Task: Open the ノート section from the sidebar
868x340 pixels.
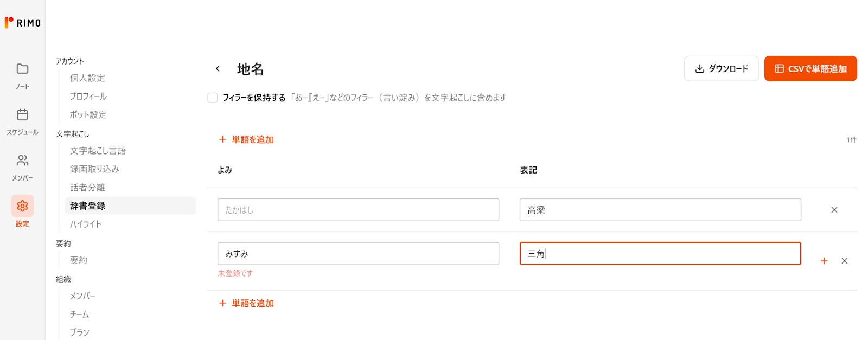Action: [22, 73]
